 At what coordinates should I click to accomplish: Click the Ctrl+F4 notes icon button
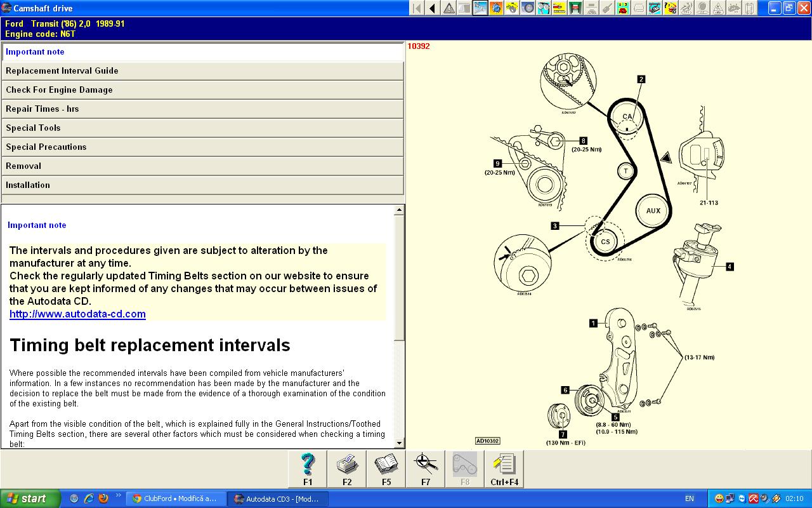click(x=504, y=469)
